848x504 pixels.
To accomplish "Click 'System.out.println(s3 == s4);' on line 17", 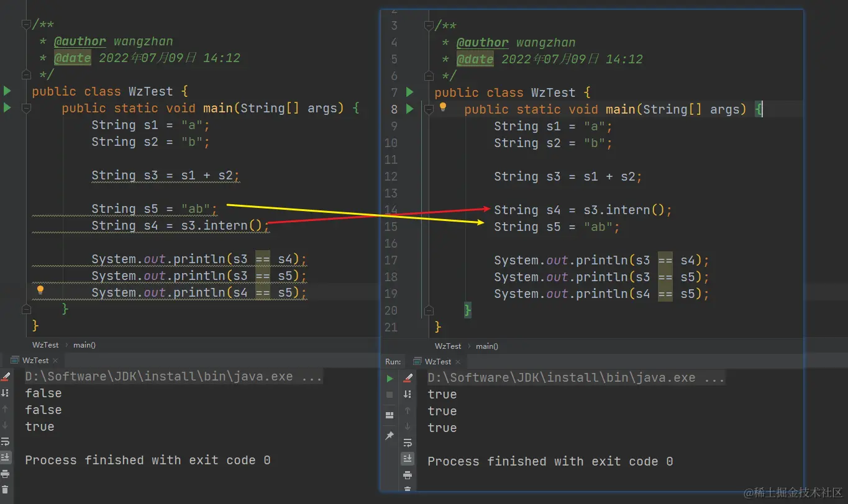I will pyautogui.click(x=601, y=260).
